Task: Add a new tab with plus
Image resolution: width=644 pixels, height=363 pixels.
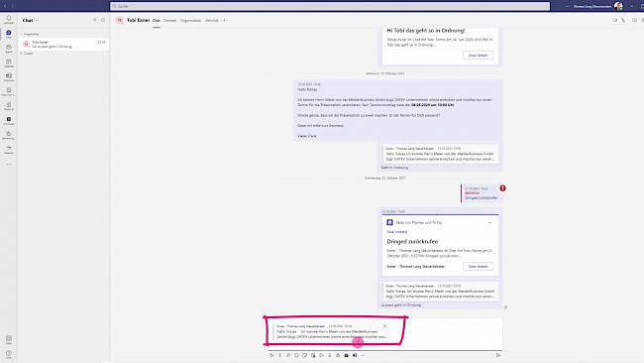Action: (225, 20)
